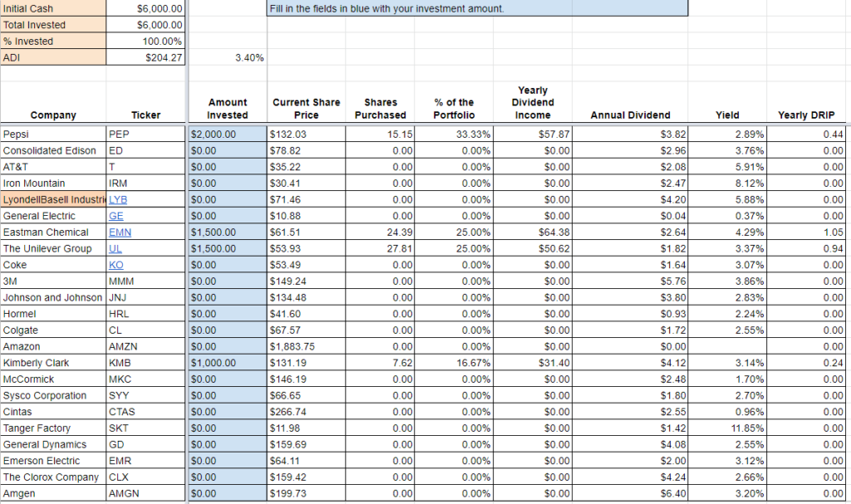Click the Current Share Price header
The image size is (851, 504).
tap(306, 109)
